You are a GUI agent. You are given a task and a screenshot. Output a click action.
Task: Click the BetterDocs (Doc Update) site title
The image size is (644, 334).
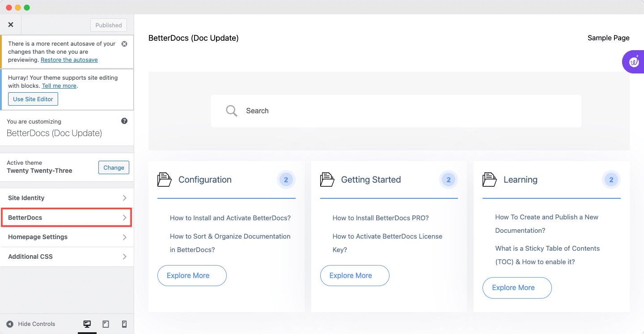coord(194,38)
